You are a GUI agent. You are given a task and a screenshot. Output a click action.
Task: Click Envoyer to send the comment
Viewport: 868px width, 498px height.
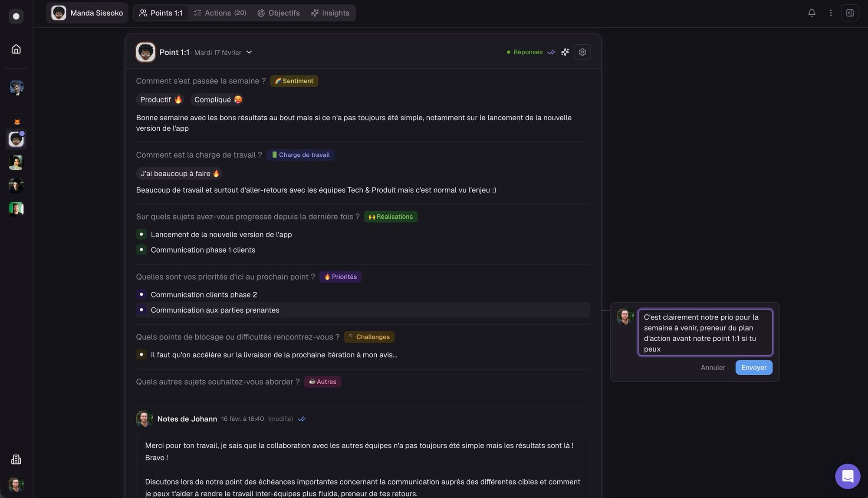click(754, 367)
